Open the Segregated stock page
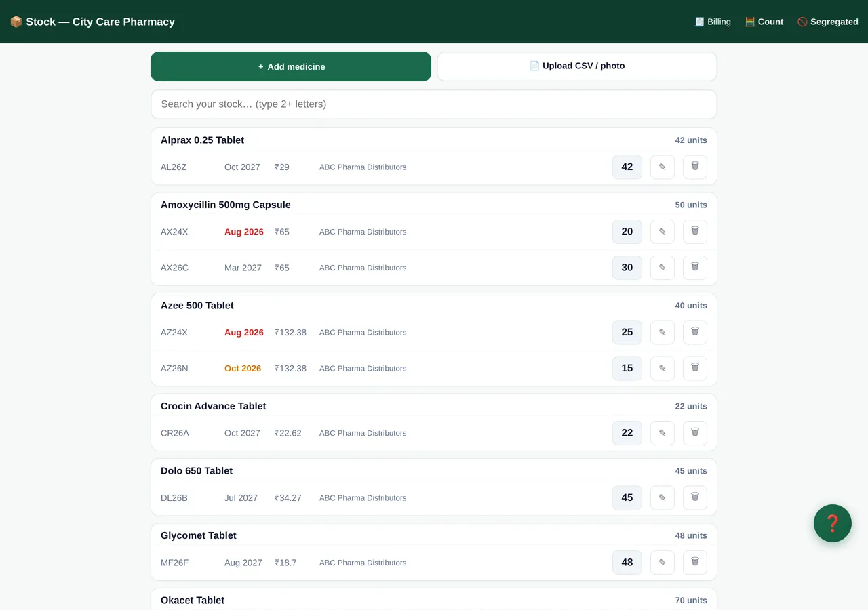The height and width of the screenshot is (610, 868). coord(828,22)
